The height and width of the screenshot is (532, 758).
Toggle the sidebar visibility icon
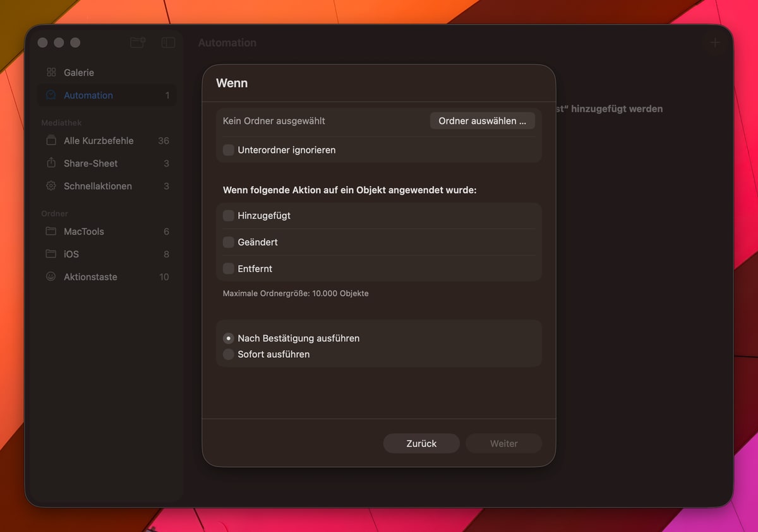[x=168, y=42]
